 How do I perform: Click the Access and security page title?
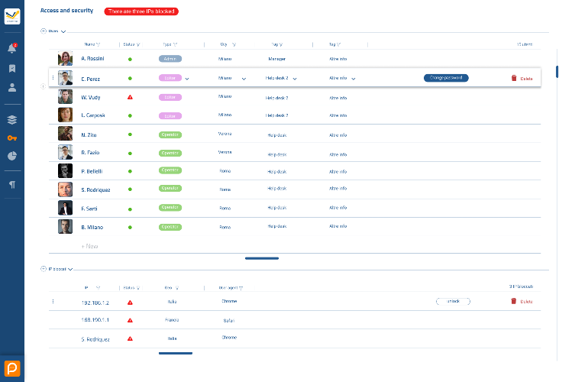pyautogui.click(x=66, y=11)
